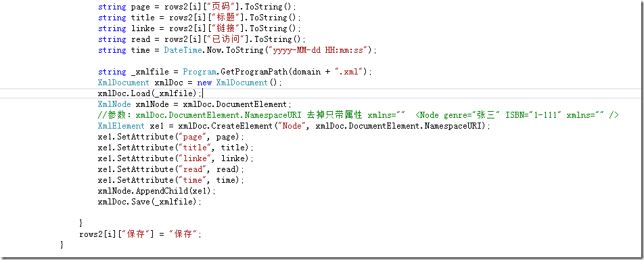Click xe1.SetAttribute("linke", linke) line

click(176, 158)
